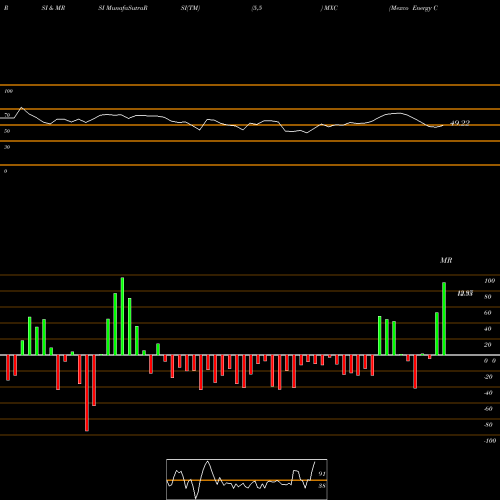Viewport: 500px width, 500px height.
Task: Click the latest green bar at histogram's right end
Action: (444, 319)
